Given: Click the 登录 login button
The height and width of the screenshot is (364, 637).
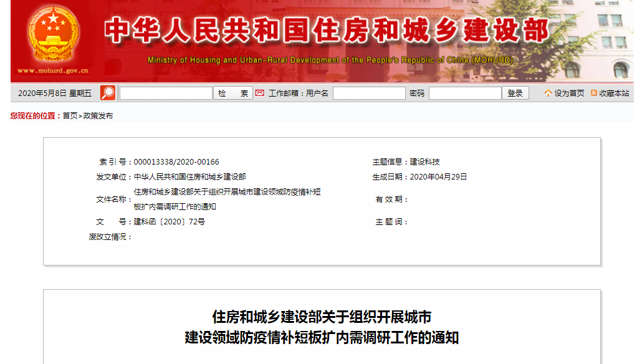Looking at the screenshot, I should (515, 93).
